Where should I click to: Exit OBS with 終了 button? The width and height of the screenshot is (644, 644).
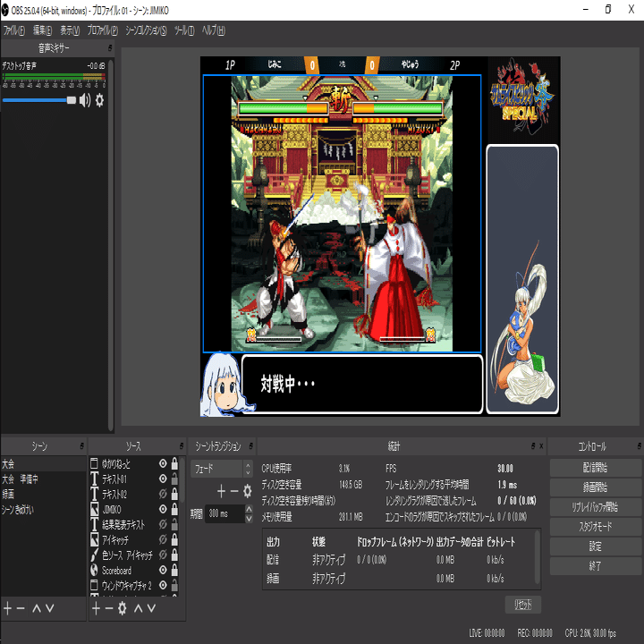pyautogui.click(x=595, y=566)
